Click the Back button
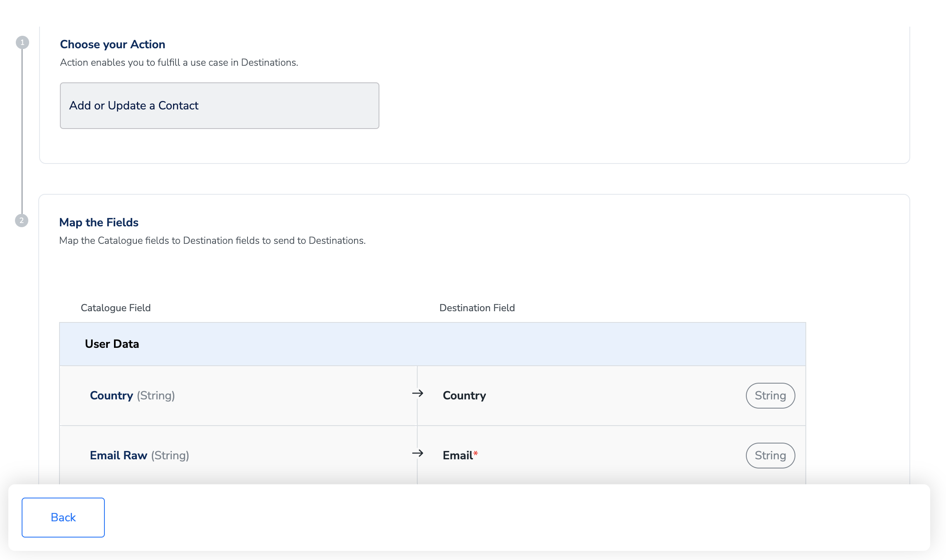The image size is (946, 560). [63, 518]
